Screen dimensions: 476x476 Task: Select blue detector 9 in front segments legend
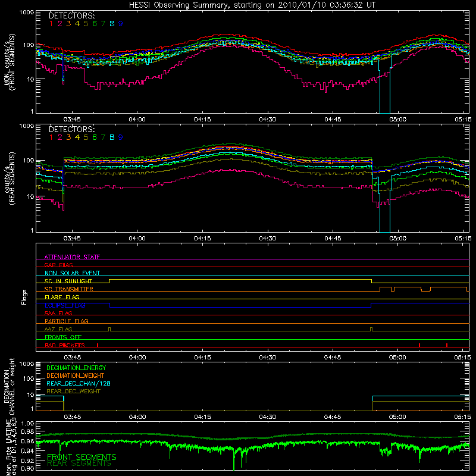(x=121, y=23)
